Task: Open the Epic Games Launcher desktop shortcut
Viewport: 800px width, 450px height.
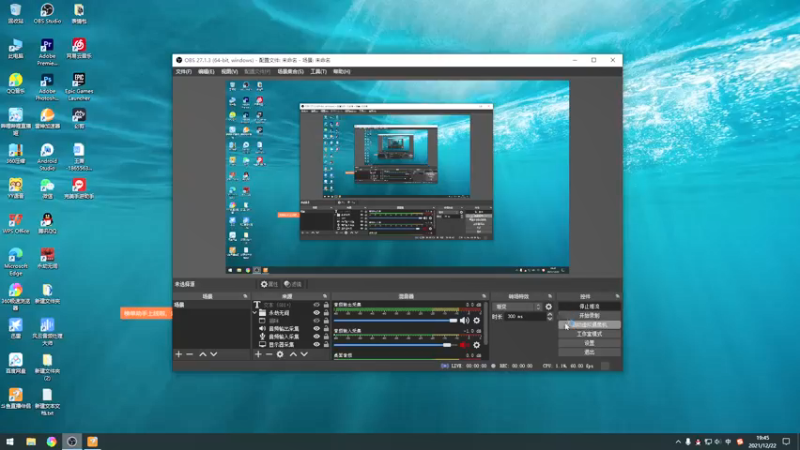Action: pos(79,87)
